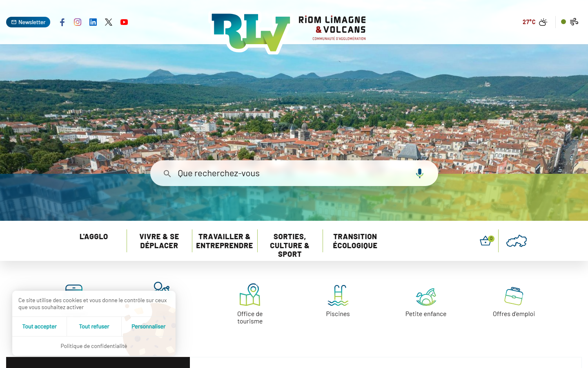Open SORTIES, CULTURE & SPORT menu
Image resolution: width=588 pixels, height=368 pixels.
tap(290, 245)
